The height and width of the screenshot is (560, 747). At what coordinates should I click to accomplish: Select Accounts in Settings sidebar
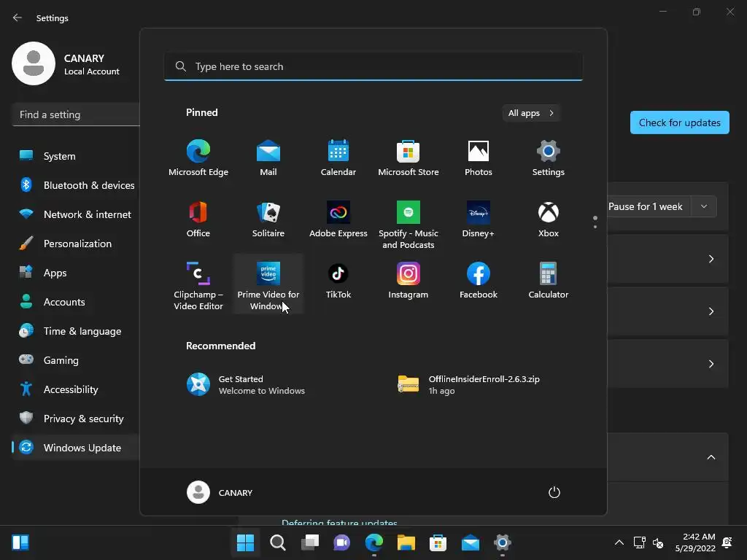75,302
